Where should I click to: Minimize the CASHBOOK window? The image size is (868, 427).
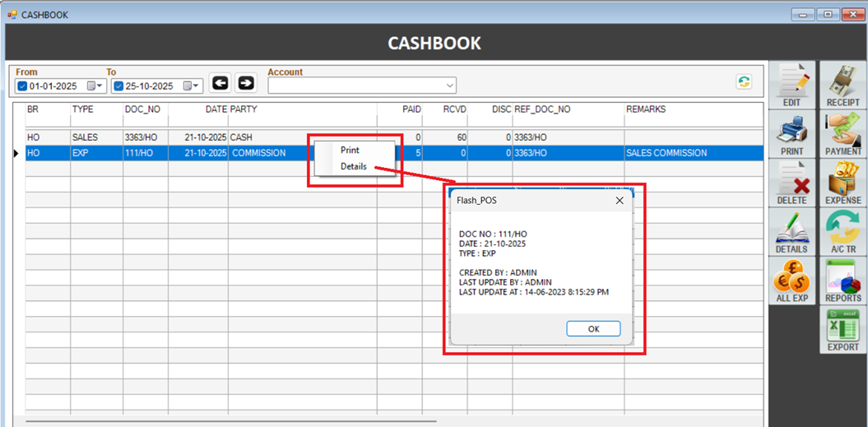point(802,15)
